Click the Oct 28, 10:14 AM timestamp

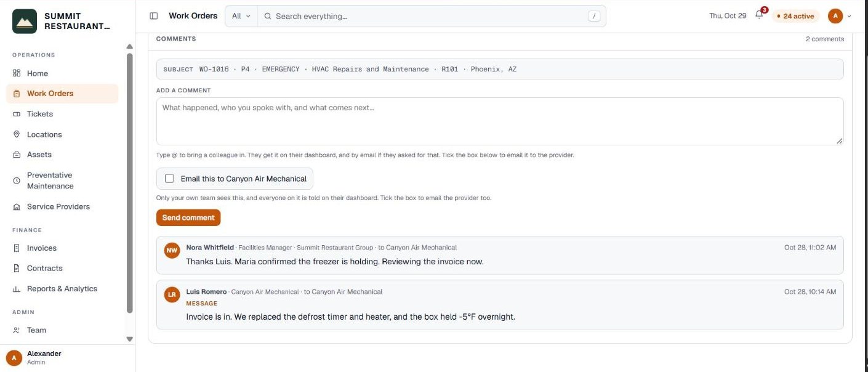pos(810,292)
